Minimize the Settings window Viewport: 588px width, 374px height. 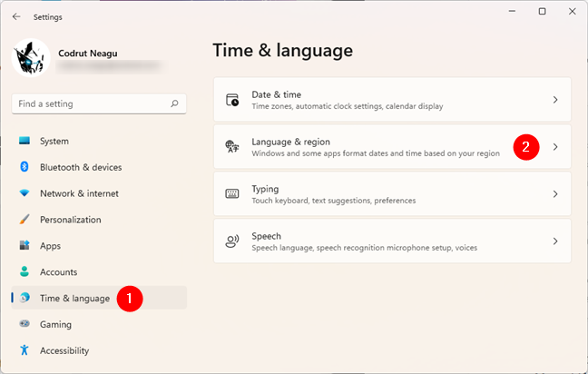pos(512,11)
